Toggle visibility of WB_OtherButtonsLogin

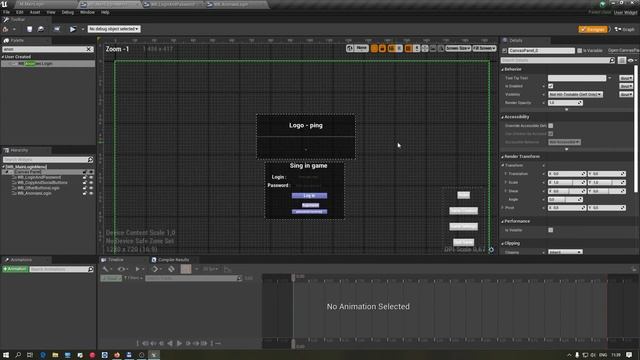tap(91, 188)
